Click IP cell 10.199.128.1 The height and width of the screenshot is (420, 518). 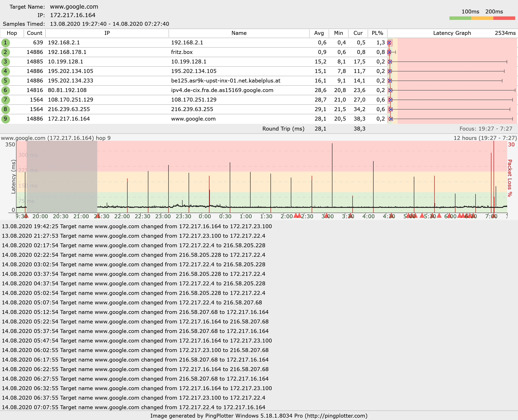point(66,62)
